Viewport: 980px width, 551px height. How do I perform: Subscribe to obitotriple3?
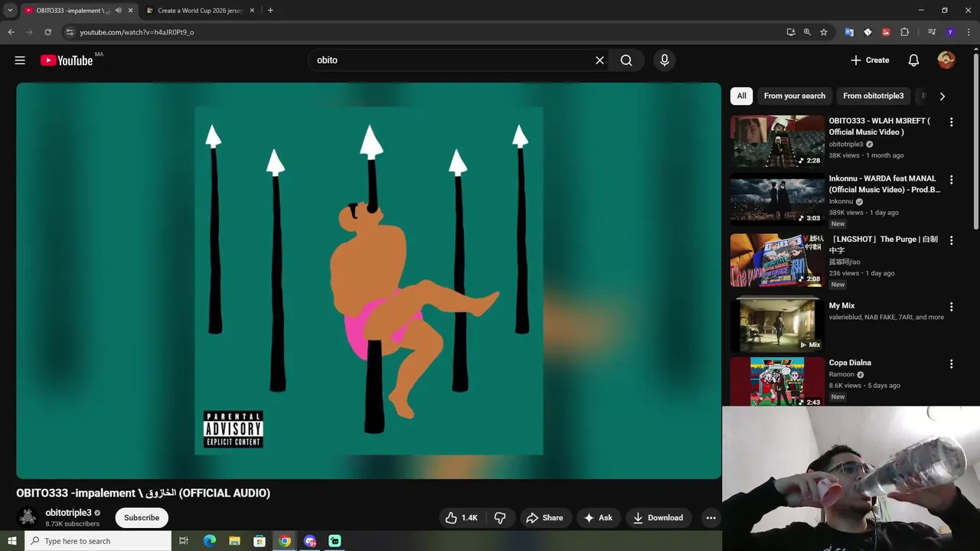(x=142, y=518)
